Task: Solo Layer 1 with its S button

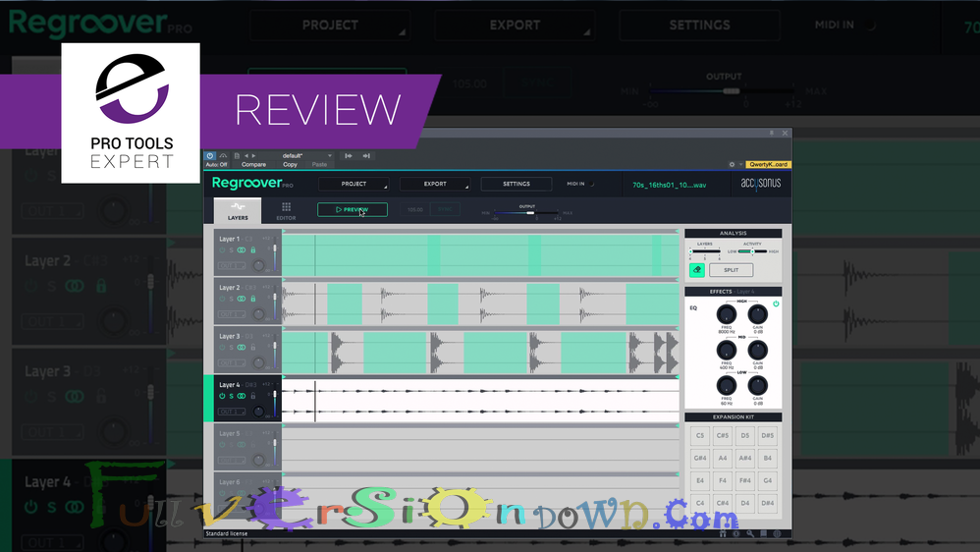Action: tap(231, 250)
